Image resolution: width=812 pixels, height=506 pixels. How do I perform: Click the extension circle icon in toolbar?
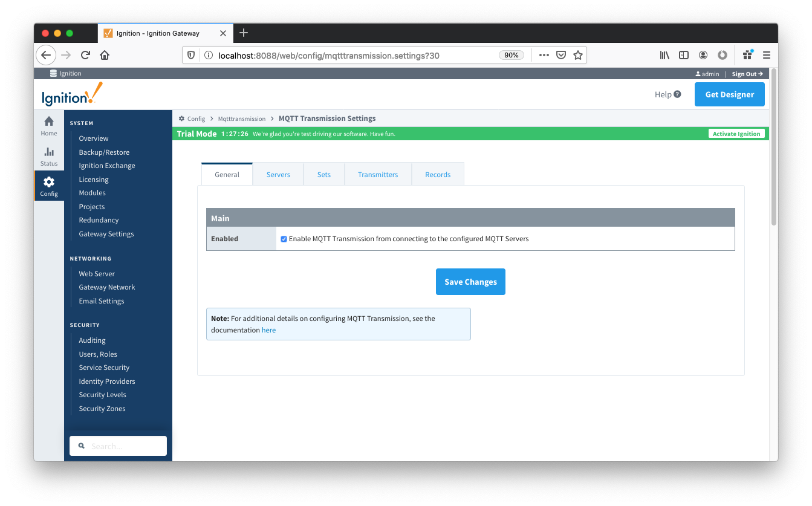point(723,55)
